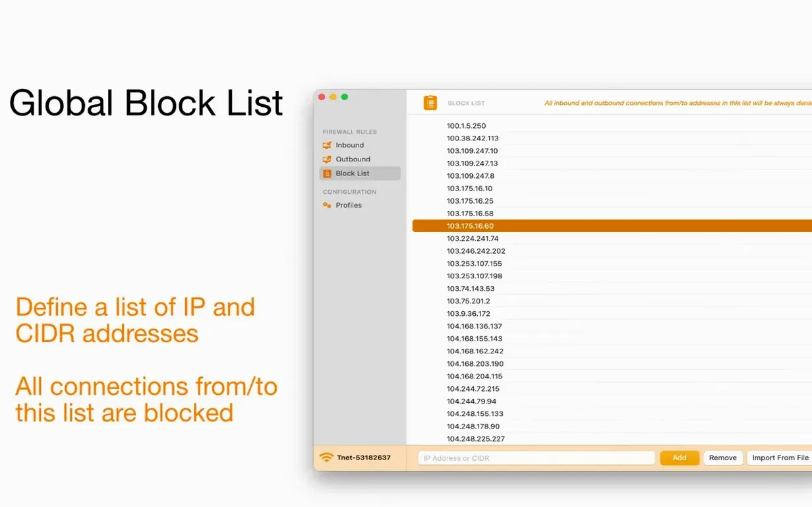Click the Block List clipboard icon in sidebar
The width and height of the screenshot is (812, 507).
tap(327, 173)
